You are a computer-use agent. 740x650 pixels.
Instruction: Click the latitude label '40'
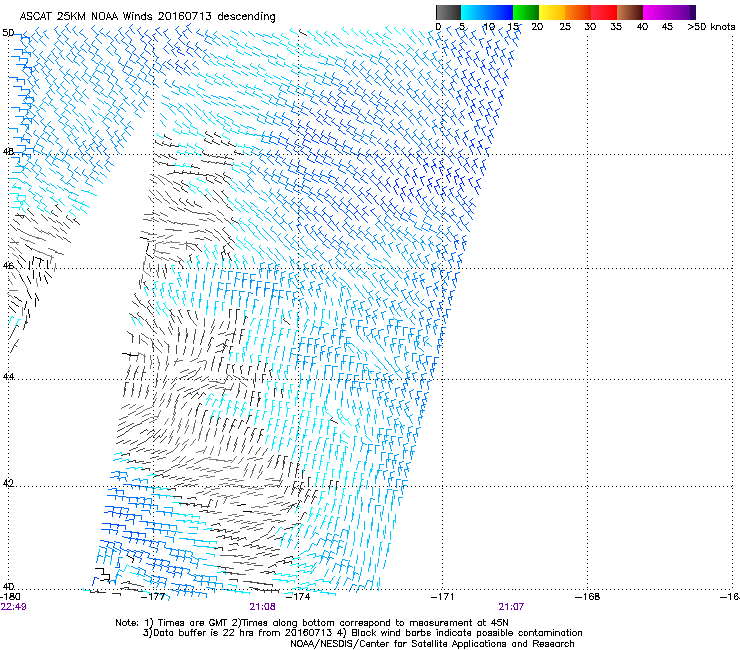point(8,587)
